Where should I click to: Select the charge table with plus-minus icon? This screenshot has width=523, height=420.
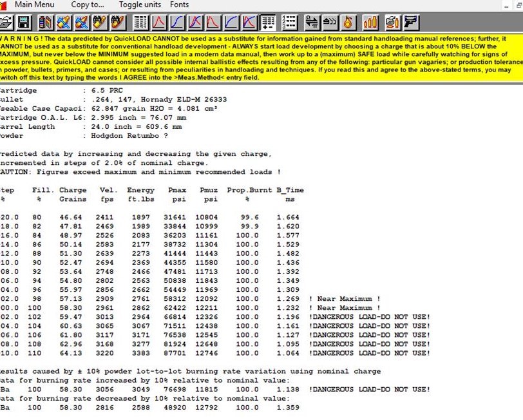(268, 23)
